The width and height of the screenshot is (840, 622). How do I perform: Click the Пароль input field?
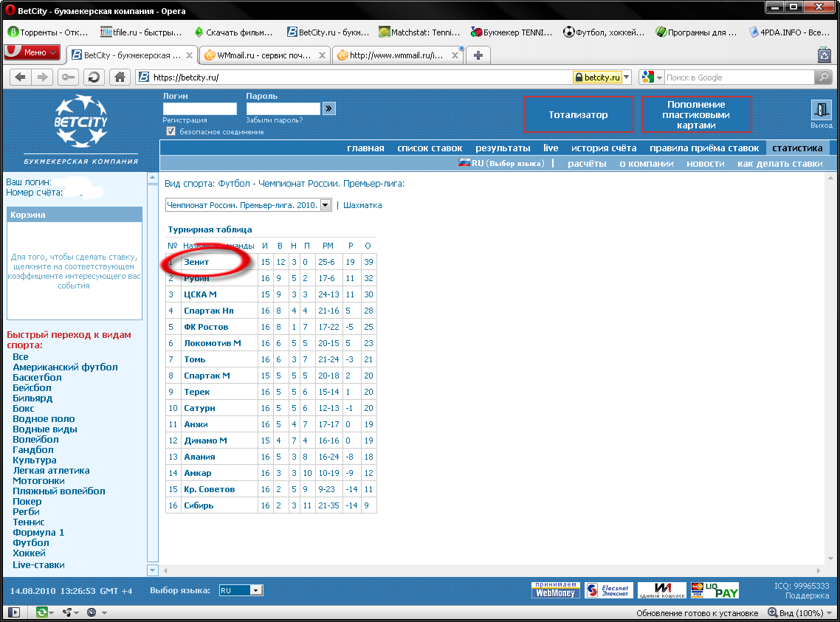pyautogui.click(x=283, y=108)
